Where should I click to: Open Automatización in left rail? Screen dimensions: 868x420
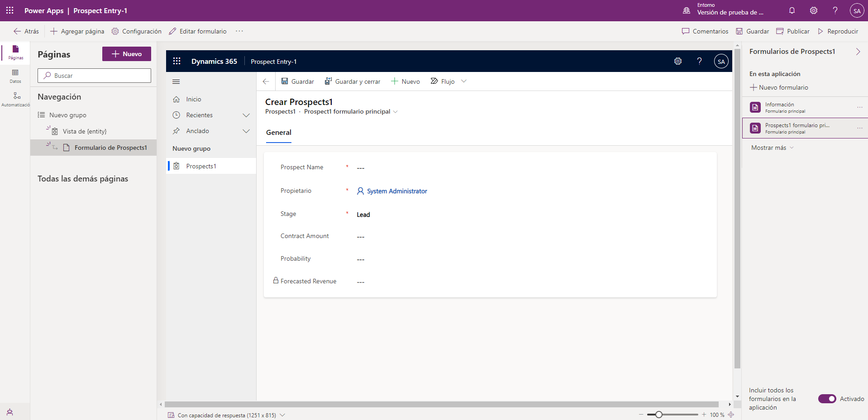[x=15, y=99]
